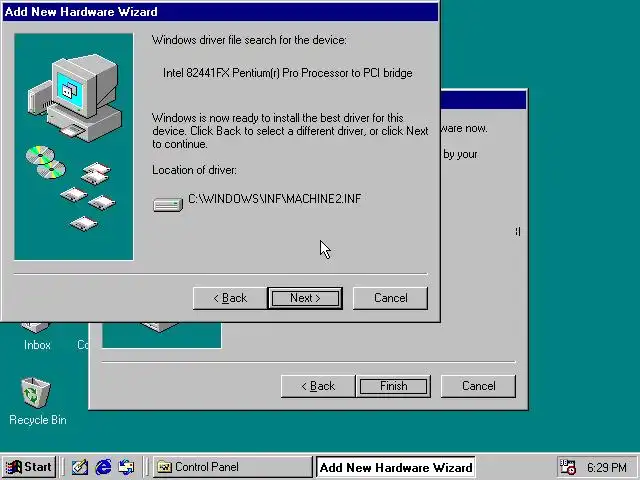
Task: Click the MACHINE2.INF driver path text
Action: point(275,199)
